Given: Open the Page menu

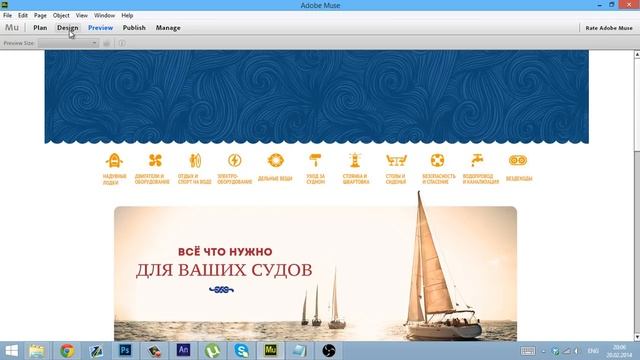Looking at the screenshot, I should 40,15.
